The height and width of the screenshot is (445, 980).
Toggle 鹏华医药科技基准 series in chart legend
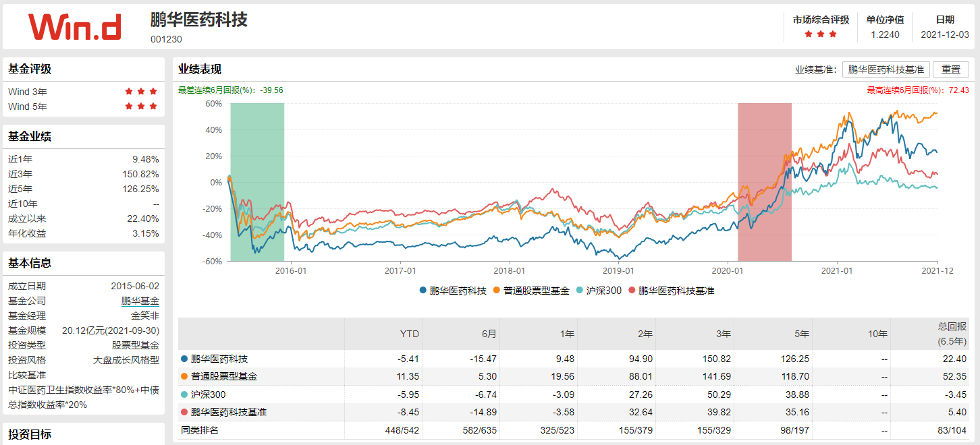tap(672, 291)
